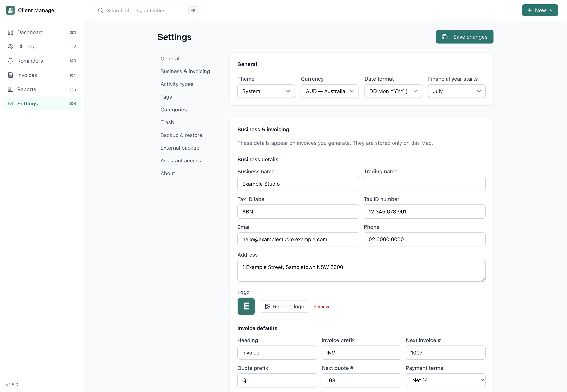This screenshot has width=567, height=392.
Task: Expand the New button chevron
Action: click(x=551, y=10)
